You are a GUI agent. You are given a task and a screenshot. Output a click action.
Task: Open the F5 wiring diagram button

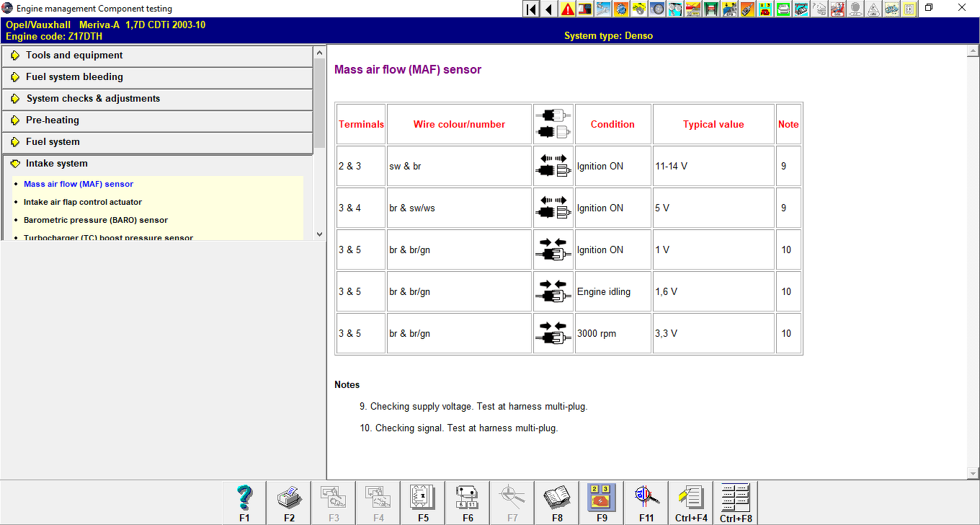[x=423, y=503]
